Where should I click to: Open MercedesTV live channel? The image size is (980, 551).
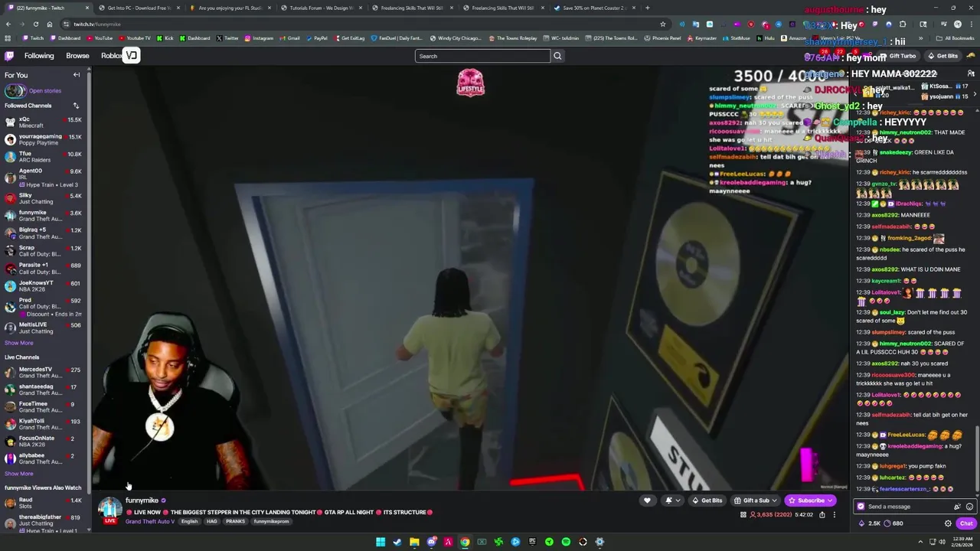[x=44, y=373]
